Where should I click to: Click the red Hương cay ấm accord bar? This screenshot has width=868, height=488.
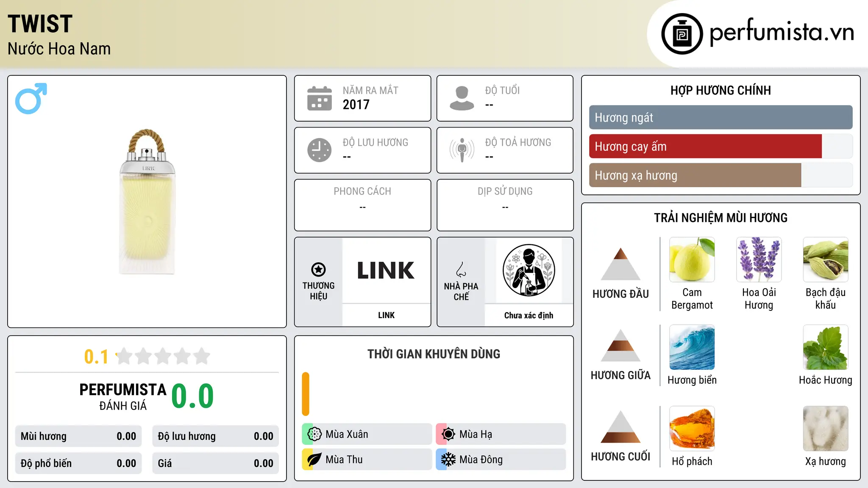click(705, 147)
